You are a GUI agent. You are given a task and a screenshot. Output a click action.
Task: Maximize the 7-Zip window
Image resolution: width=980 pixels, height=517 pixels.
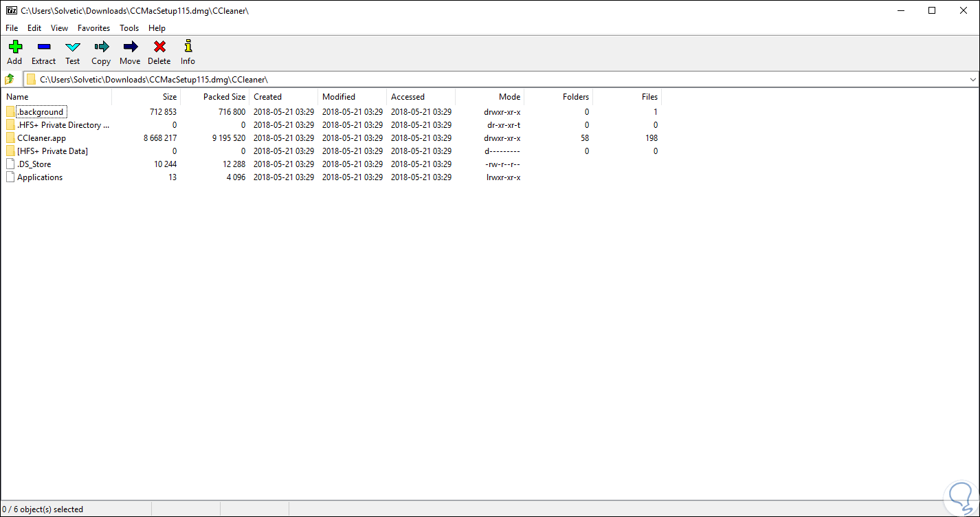933,10
